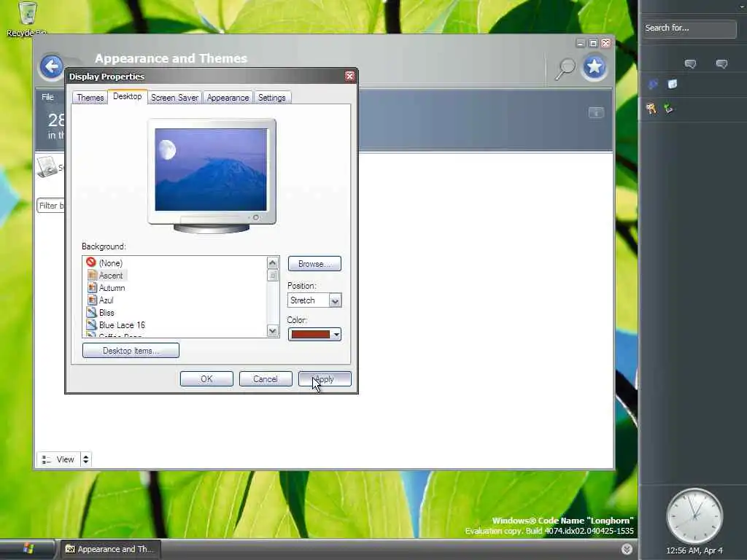The image size is (747, 560).
Task: Open Desktop Items dialog
Action: point(131,351)
